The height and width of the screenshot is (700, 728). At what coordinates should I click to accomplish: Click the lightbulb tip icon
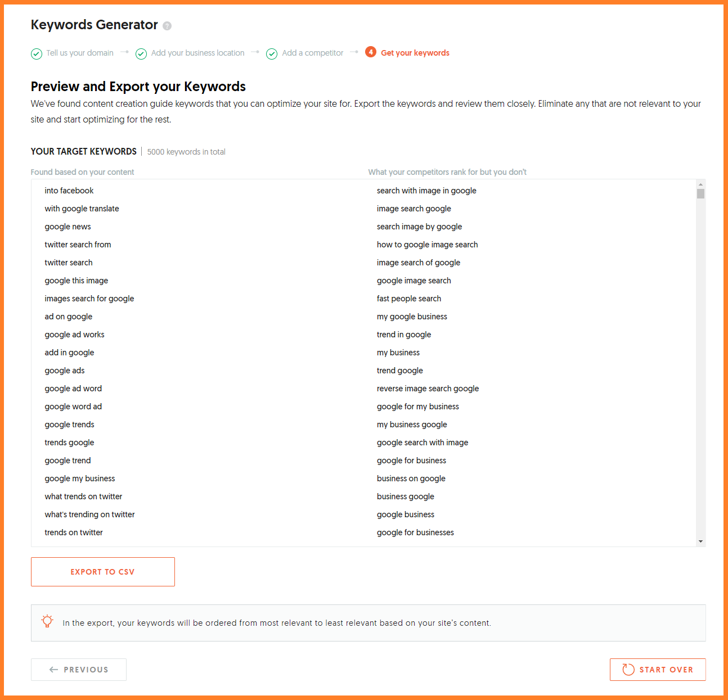[x=47, y=621]
